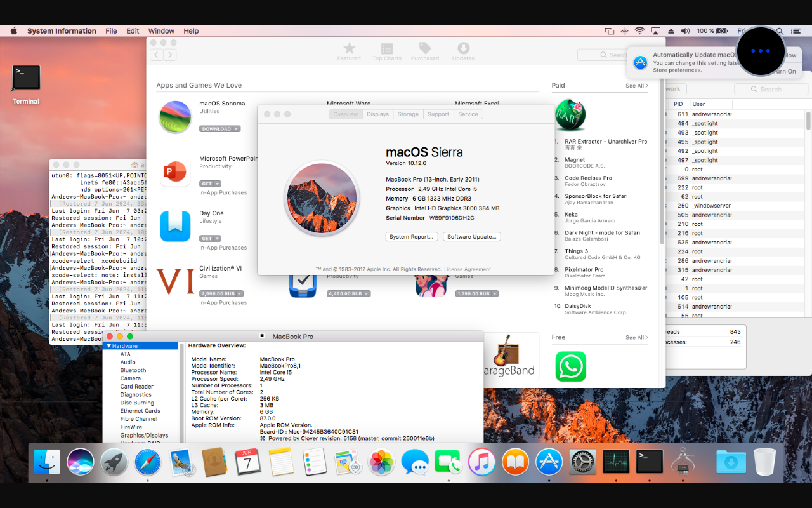Select Bluetooth in the Hardware sidebar

(133, 370)
